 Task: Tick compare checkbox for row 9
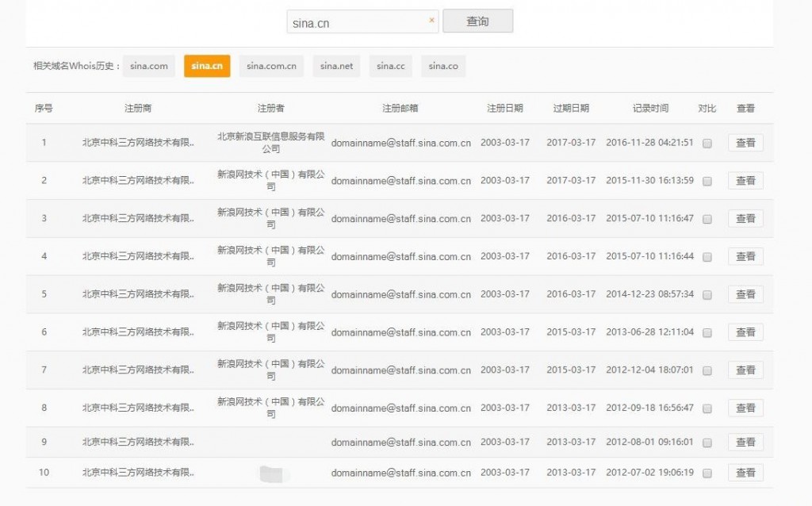tap(707, 443)
